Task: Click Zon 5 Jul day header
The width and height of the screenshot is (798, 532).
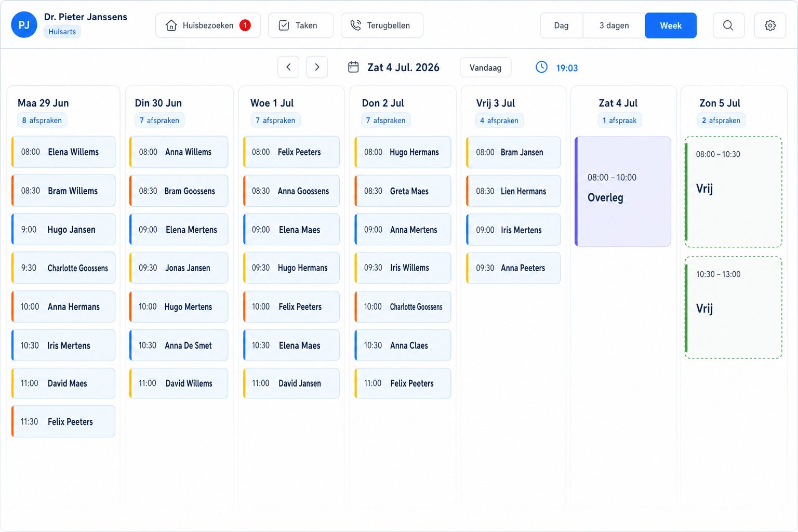Action: (x=720, y=103)
